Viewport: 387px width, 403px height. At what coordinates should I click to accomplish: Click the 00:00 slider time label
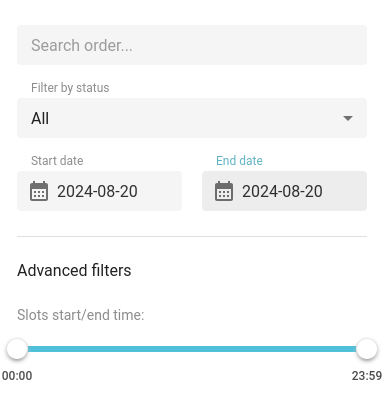(x=17, y=376)
